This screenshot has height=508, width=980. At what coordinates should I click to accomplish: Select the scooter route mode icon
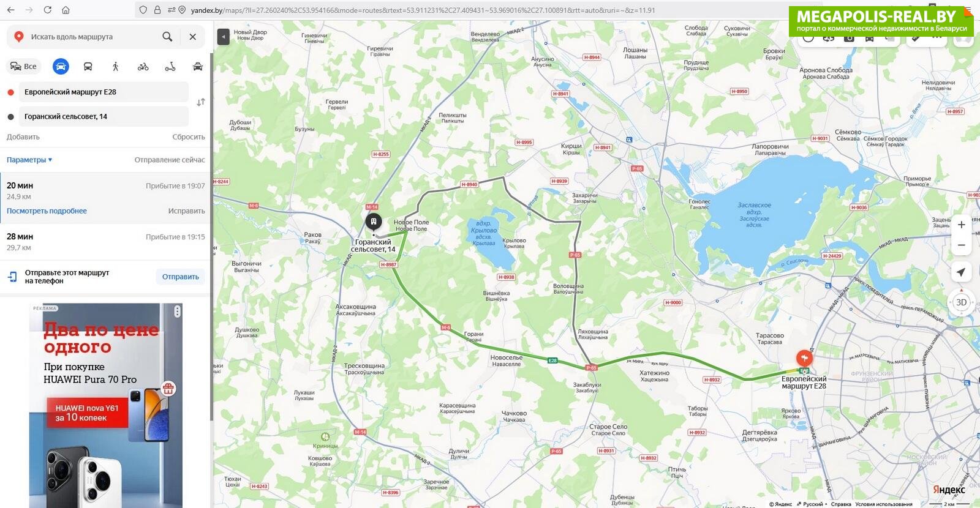170,67
